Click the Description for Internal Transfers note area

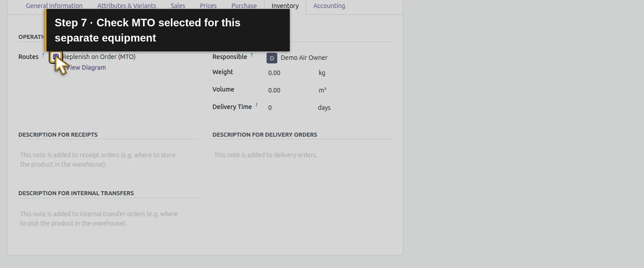point(108,219)
